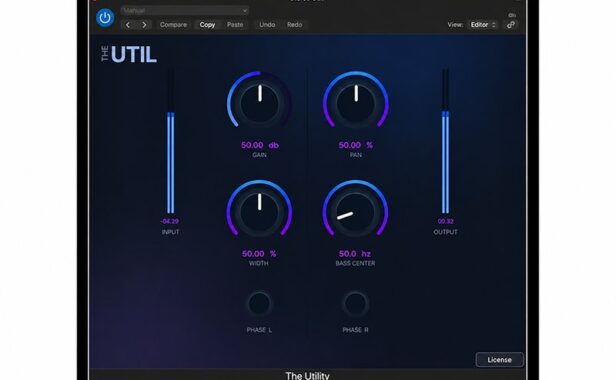
Task: Click the INPUT label
Action: click(170, 232)
